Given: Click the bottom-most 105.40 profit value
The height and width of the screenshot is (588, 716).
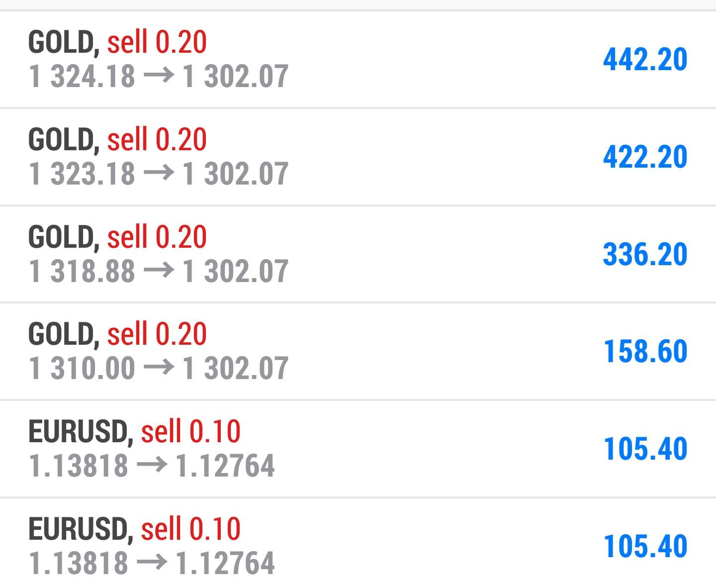Looking at the screenshot, I should pos(645,546).
